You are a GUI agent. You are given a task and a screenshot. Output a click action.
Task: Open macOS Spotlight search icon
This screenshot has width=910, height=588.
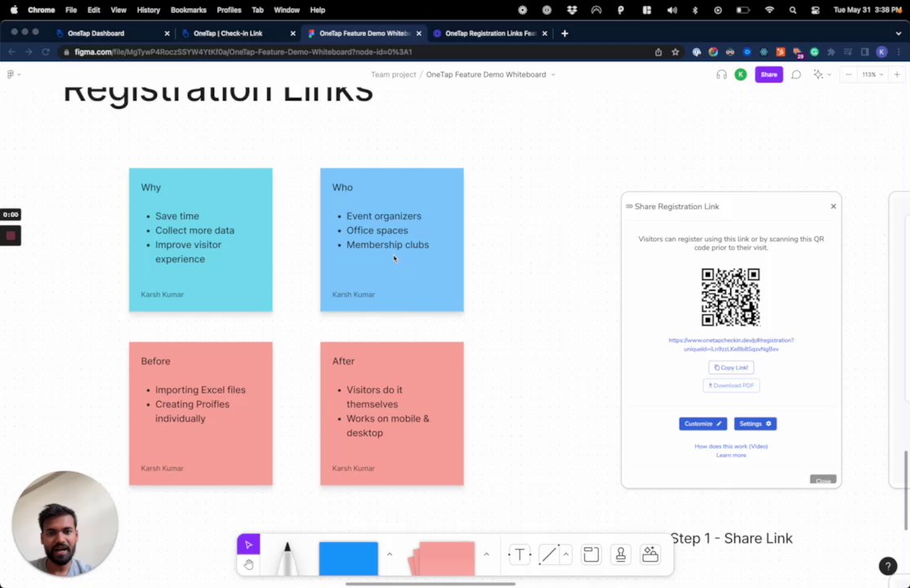[792, 10]
